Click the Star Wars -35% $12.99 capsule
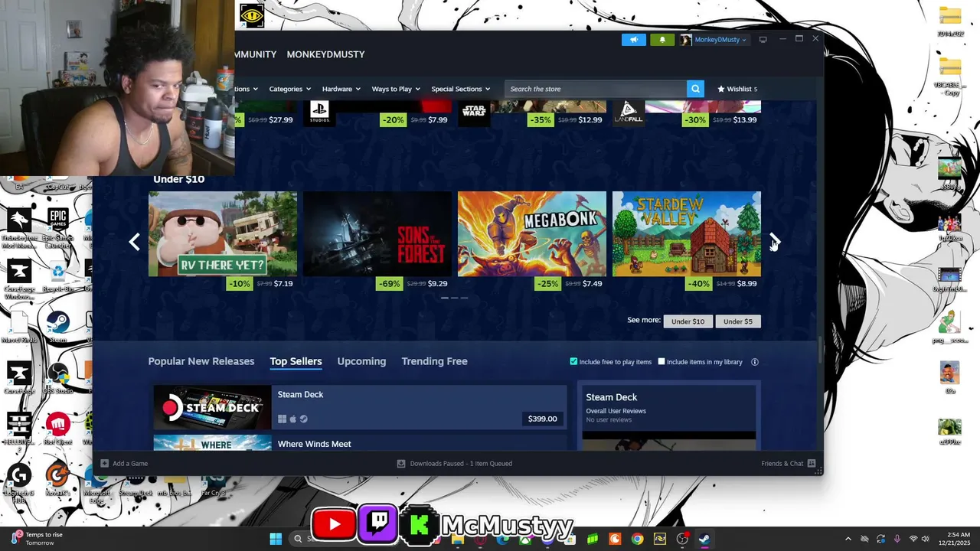Screen dimensions: 980x551 [x=532, y=113]
